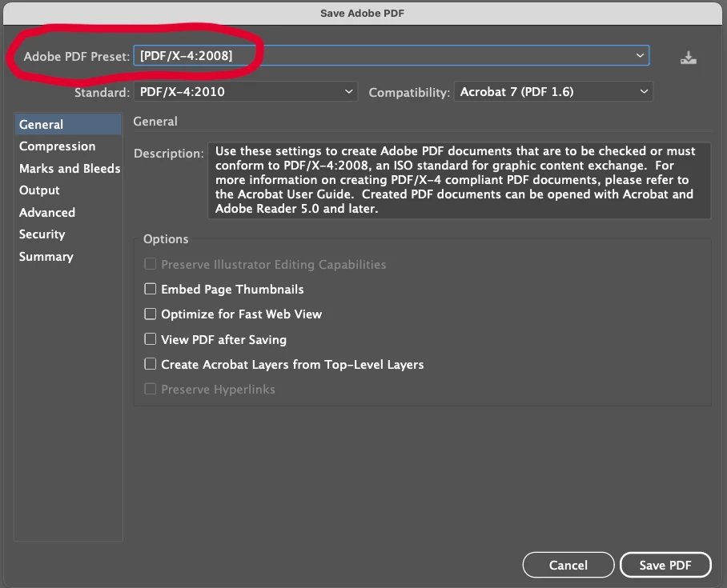Click inside the Description text box
Screen dimensions: 727x588
459,180
